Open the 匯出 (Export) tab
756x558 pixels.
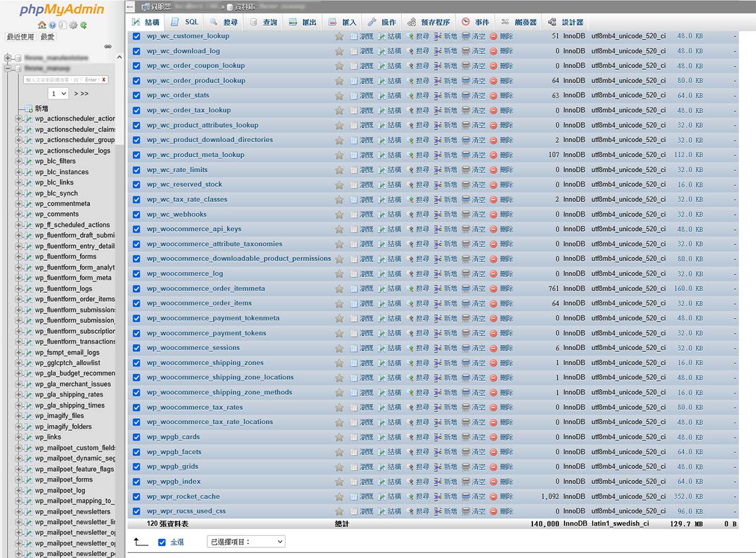pos(302,22)
